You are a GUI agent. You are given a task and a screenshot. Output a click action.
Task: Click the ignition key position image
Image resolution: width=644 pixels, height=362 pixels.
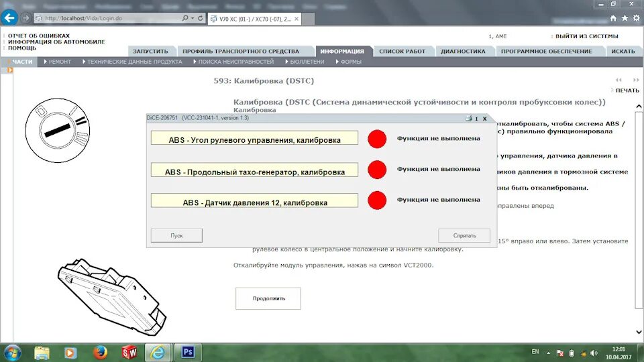58,130
